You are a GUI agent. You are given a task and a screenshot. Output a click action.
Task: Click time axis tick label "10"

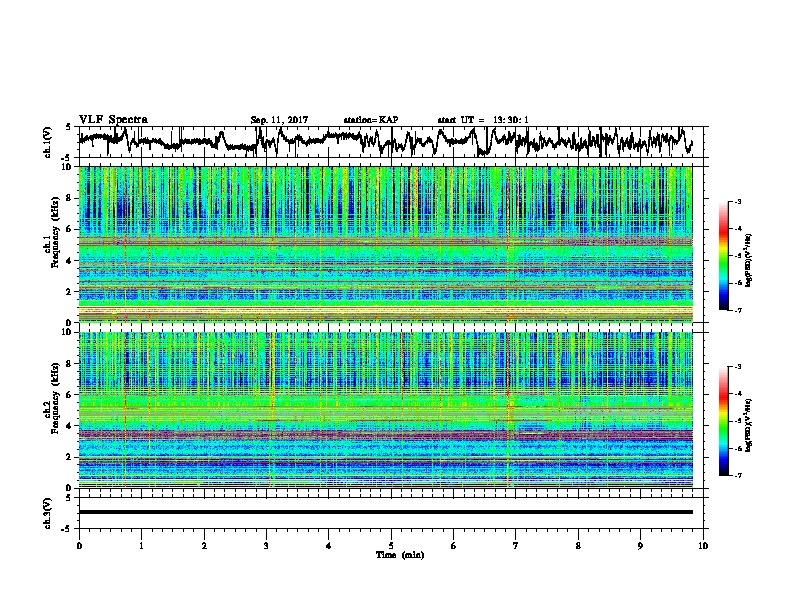pyautogui.click(x=703, y=545)
